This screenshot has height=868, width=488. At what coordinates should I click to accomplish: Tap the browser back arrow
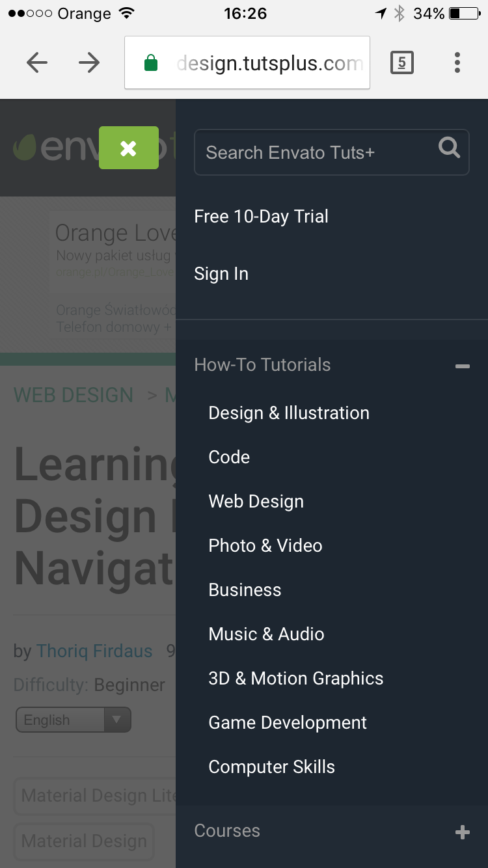point(37,62)
